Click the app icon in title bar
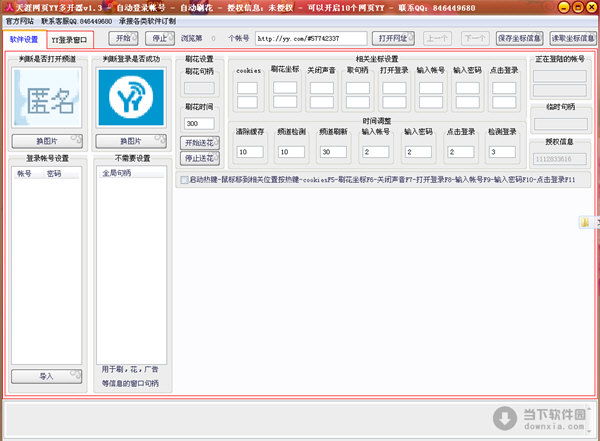 pos(8,7)
